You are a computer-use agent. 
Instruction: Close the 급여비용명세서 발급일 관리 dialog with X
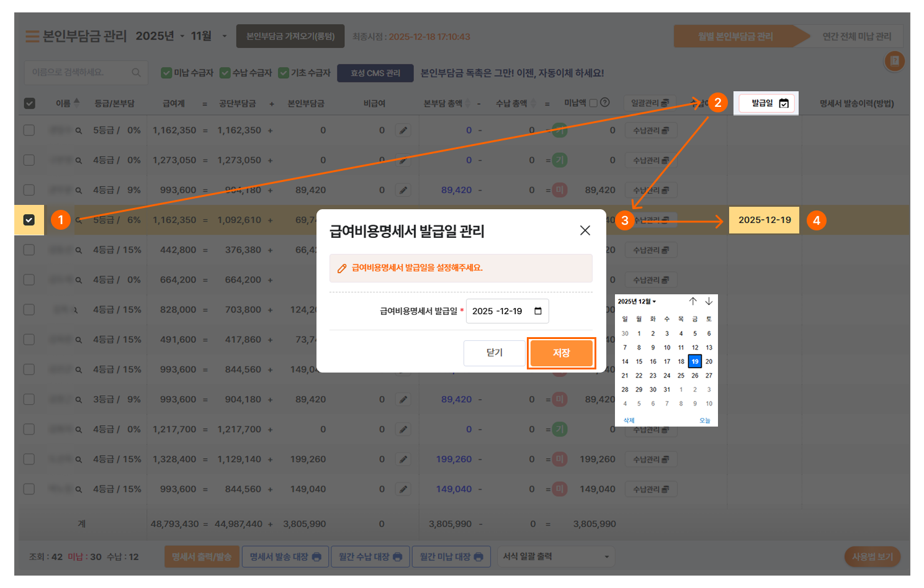tap(585, 230)
